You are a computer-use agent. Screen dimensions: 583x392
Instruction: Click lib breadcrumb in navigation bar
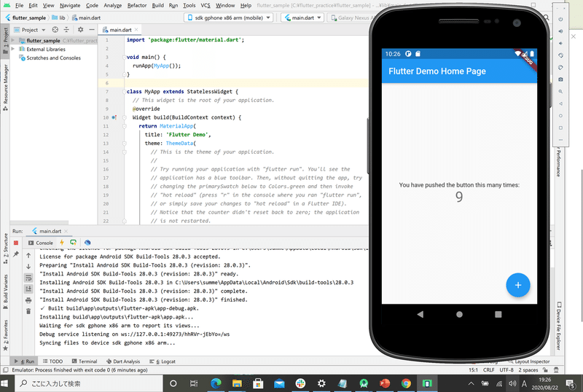[x=58, y=17]
